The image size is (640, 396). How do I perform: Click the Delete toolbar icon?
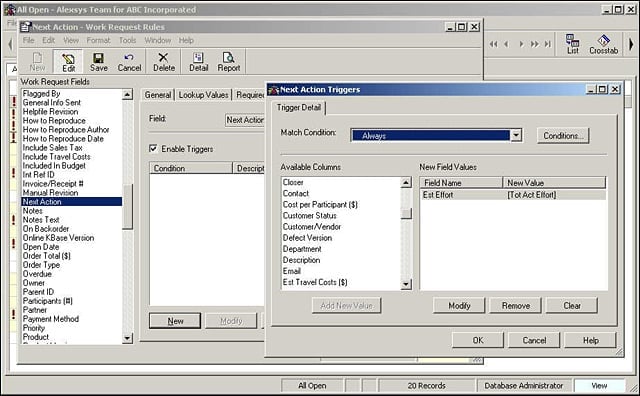coord(164,62)
